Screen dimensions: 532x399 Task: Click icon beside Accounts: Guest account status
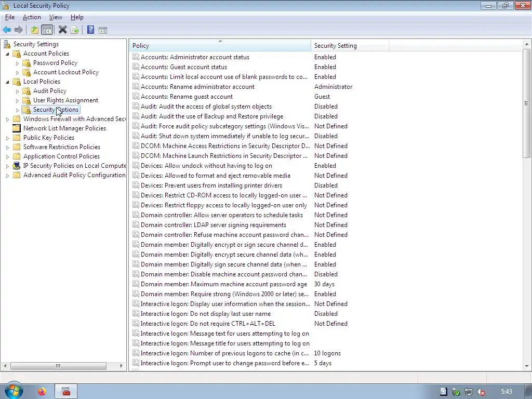pyautogui.click(x=136, y=67)
